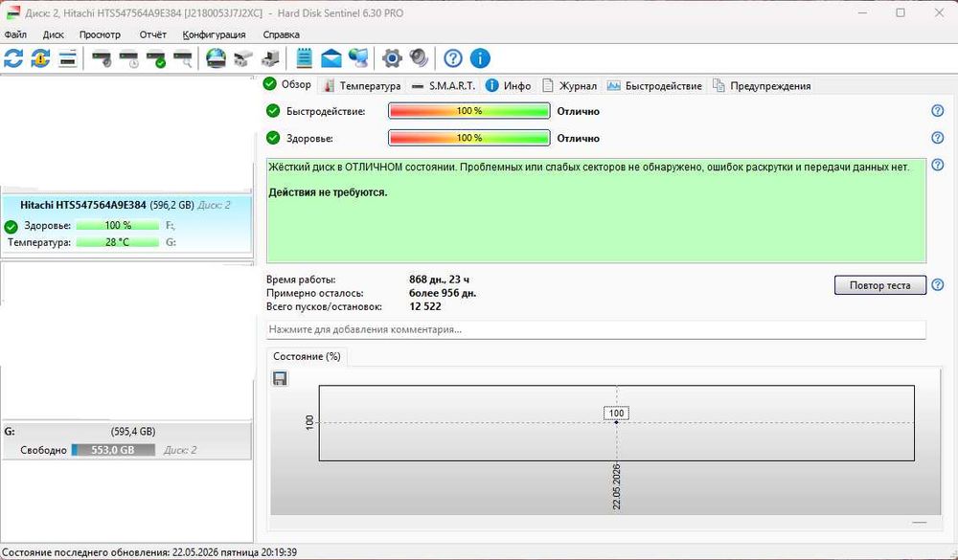Click the 22.05.2026 date label on graph
Screen dimensions: 958x560
(x=616, y=486)
